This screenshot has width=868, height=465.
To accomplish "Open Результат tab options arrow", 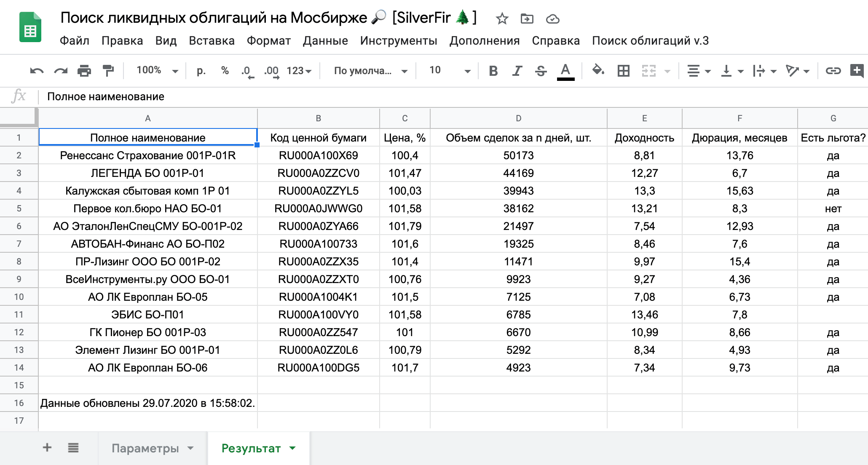I will pos(293,448).
